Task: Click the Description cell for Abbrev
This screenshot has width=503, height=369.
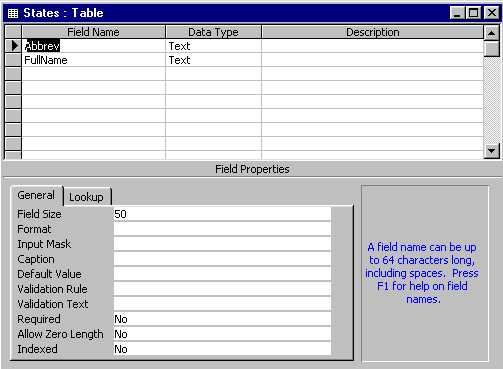Action: tap(372, 46)
